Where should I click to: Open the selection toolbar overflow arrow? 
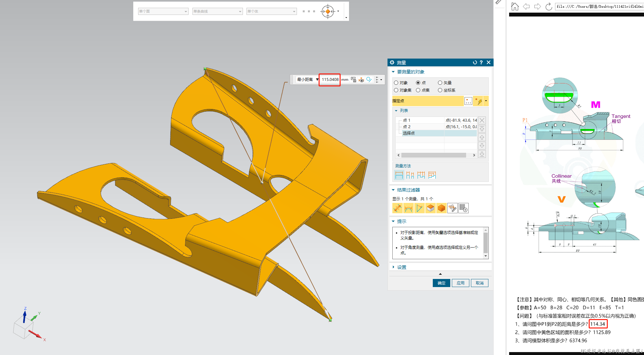coord(346,17)
